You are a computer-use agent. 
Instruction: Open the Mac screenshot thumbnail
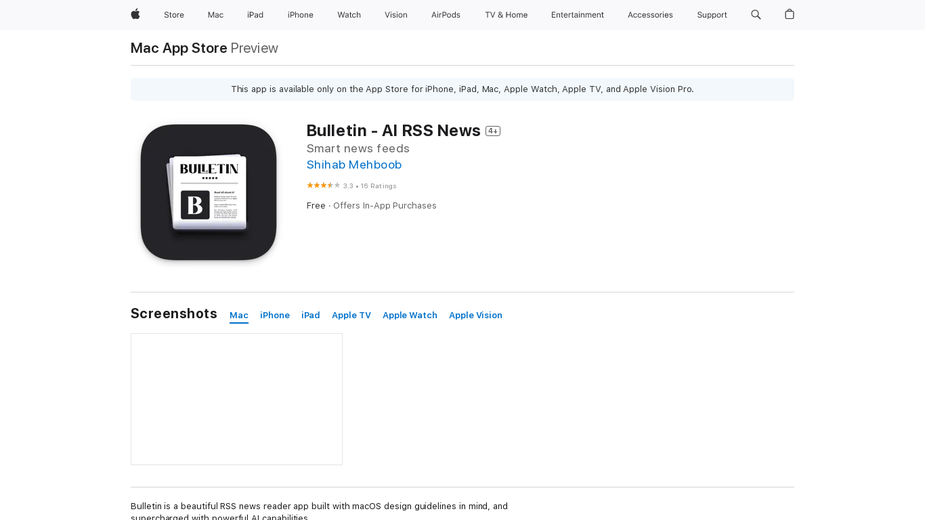click(237, 399)
